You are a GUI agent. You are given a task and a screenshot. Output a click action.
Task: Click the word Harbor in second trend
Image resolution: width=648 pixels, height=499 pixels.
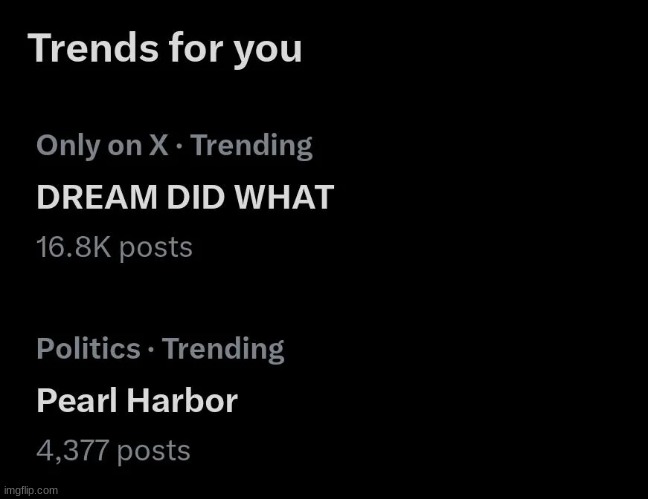[x=182, y=400]
